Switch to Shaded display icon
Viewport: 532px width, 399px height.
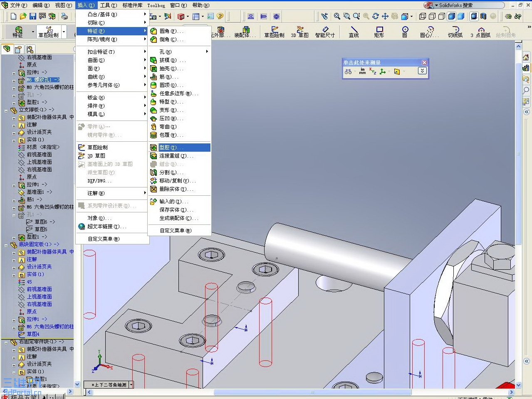[461, 16]
